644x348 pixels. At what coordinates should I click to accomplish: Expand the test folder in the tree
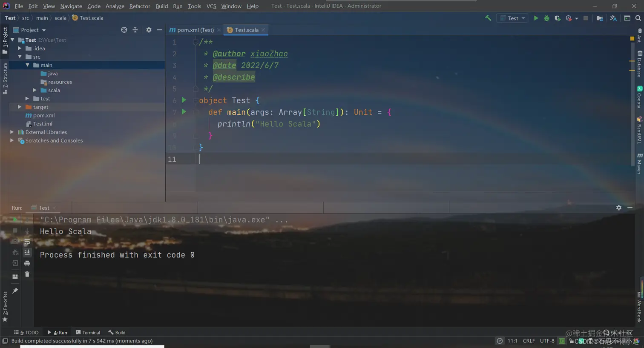pos(27,99)
